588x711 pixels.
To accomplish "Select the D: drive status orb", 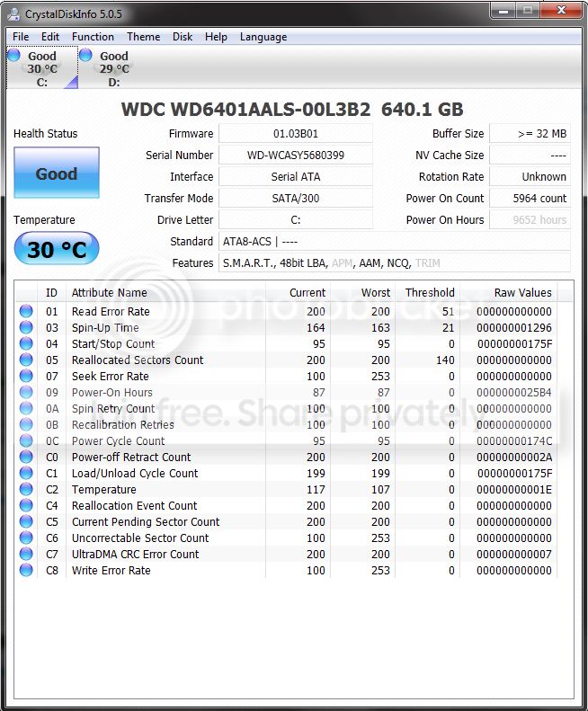I will pyautogui.click(x=85, y=56).
